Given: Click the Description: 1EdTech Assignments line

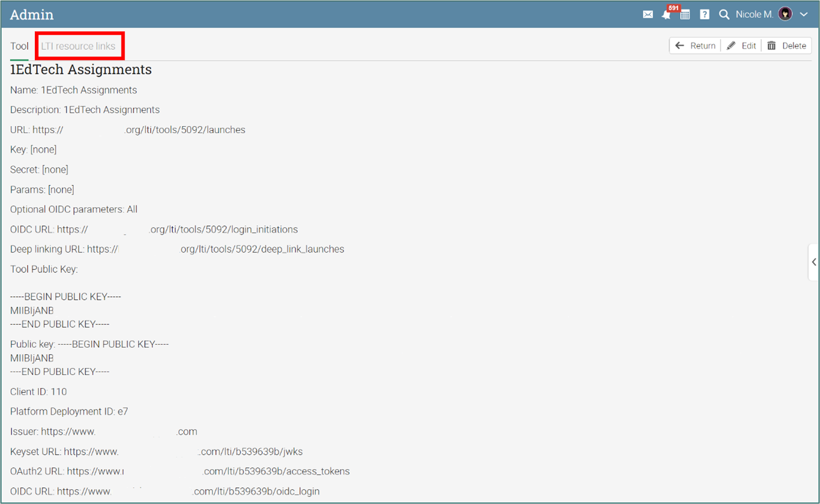Looking at the screenshot, I should coord(85,110).
